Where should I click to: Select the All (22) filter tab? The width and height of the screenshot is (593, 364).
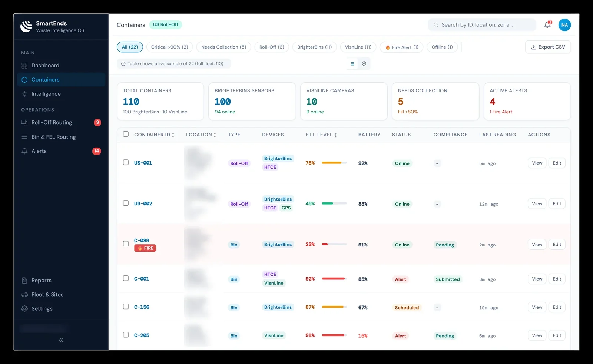[130, 47]
